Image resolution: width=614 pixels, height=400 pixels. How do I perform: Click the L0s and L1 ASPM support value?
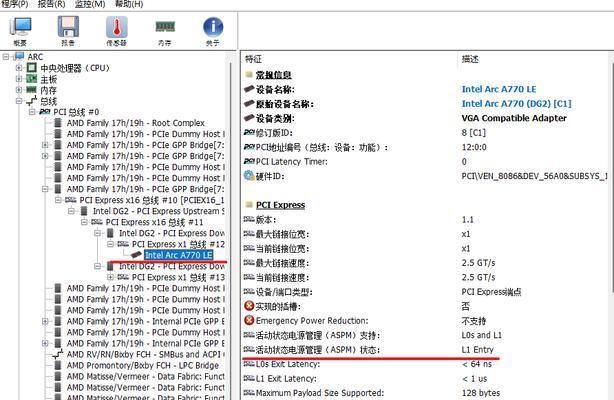click(481, 335)
